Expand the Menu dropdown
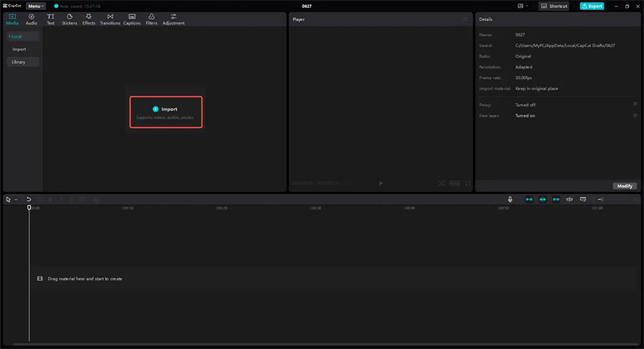Viewport: 644px width, 349px height. 35,7
